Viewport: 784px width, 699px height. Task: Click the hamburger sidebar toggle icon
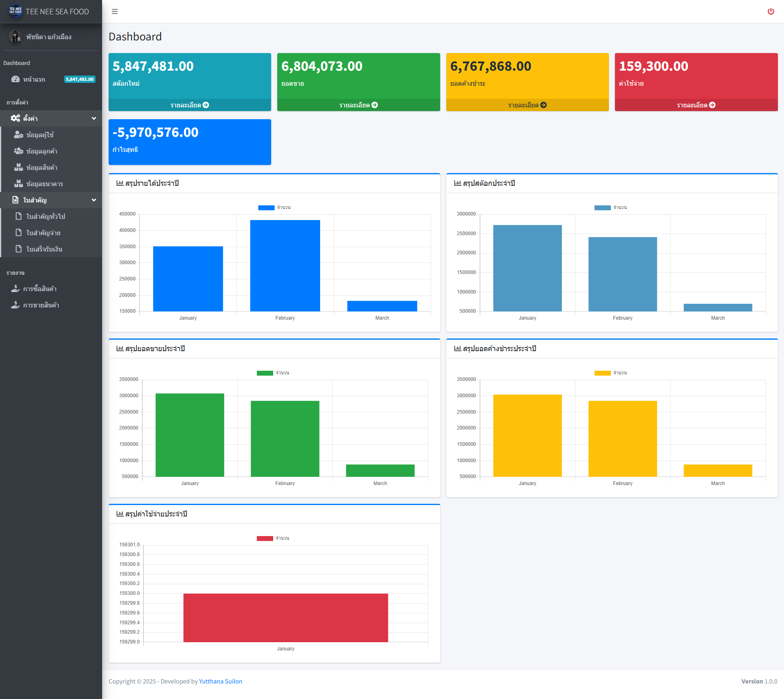coord(115,11)
